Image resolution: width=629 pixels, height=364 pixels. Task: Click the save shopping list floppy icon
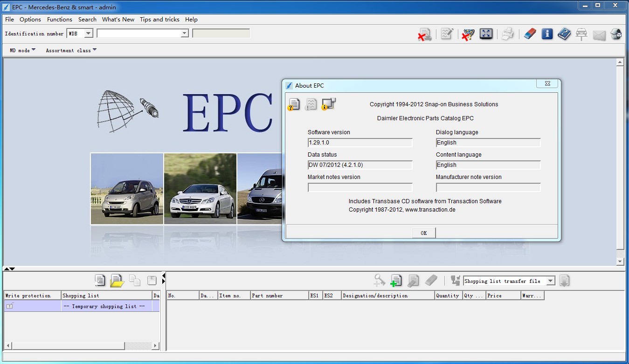tap(152, 280)
